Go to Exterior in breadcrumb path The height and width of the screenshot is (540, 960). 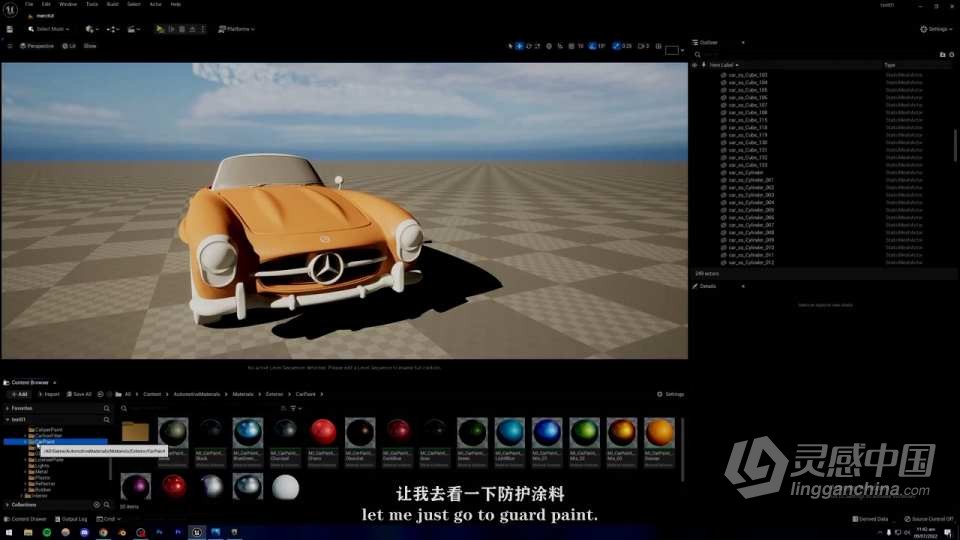coord(274,394)
